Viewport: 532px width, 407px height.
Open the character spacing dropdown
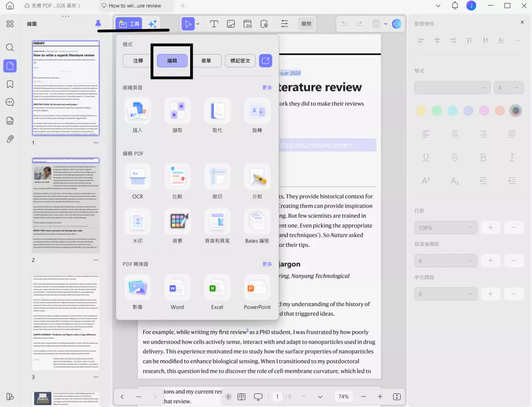[x=445, y=294]
